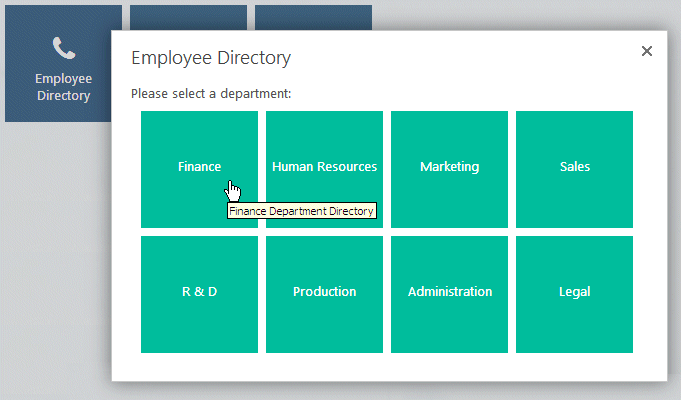Screen dimensions: 681x400
Task: Click the phone icon on Employee Directory tile
Action: [63, 47]
